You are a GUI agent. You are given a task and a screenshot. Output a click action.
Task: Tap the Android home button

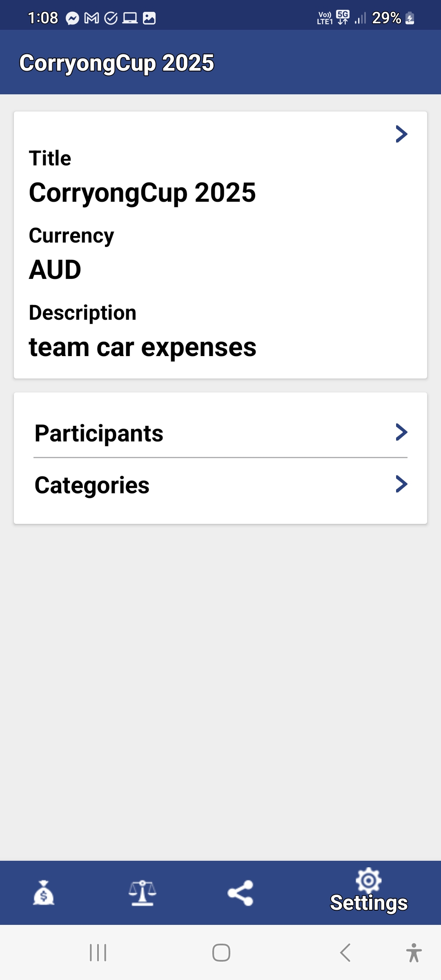(221, 953)
